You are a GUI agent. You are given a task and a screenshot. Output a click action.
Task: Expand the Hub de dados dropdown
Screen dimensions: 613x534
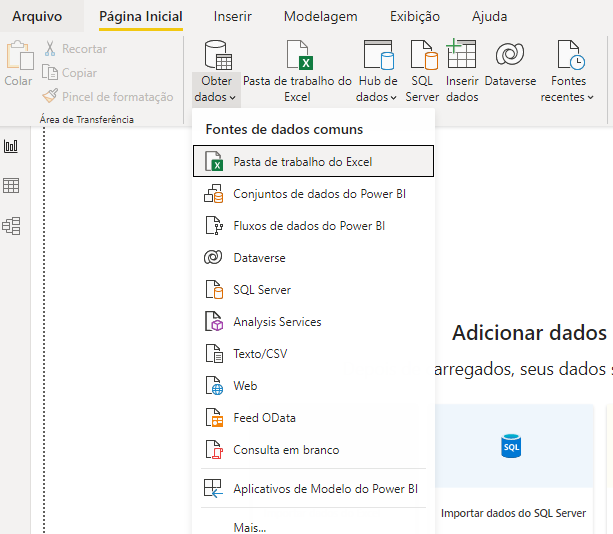[x=393, y=97]
